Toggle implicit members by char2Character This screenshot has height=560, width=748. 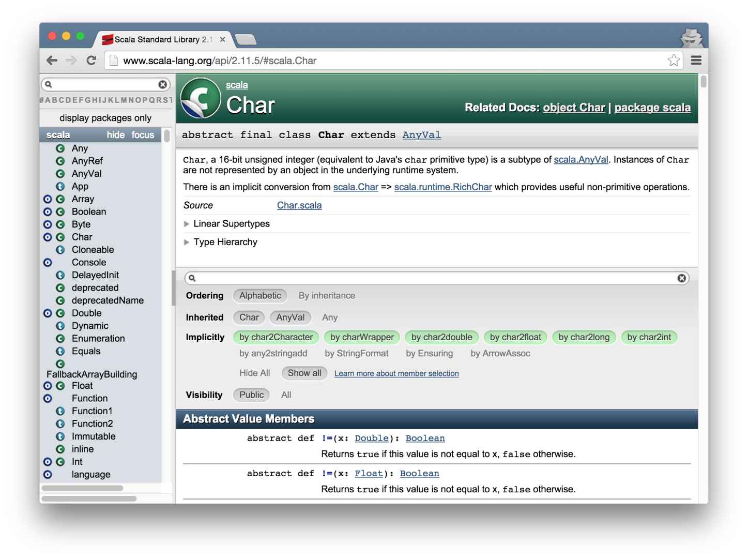(x=276, y=337)
